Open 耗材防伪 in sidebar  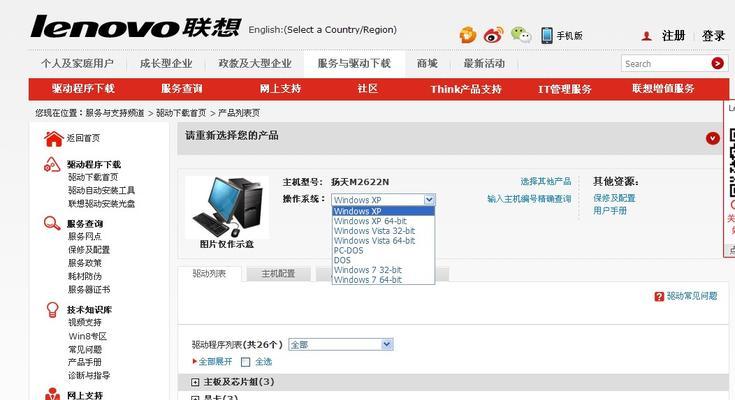[x=84, y=276]
